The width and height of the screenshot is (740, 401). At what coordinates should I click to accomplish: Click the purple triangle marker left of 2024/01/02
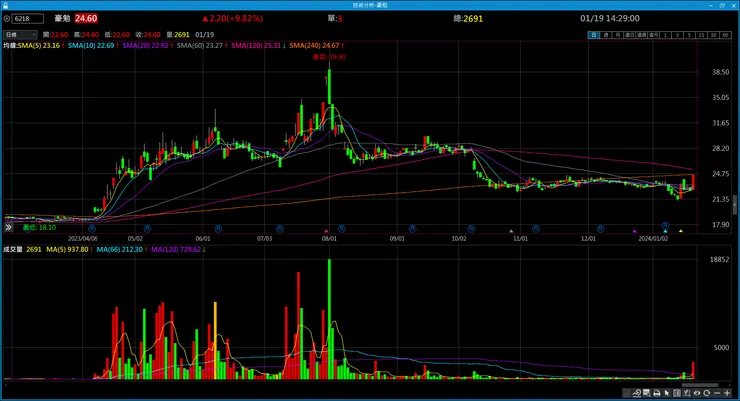click(634, 231)
